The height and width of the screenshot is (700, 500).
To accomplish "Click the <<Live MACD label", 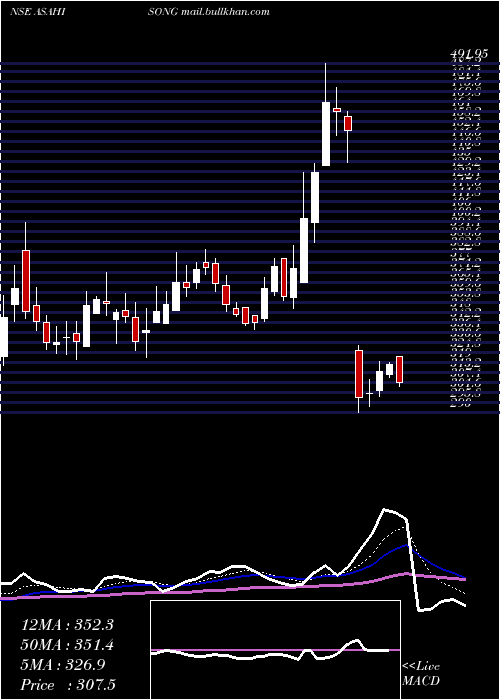I will click(x=421, y=674).
